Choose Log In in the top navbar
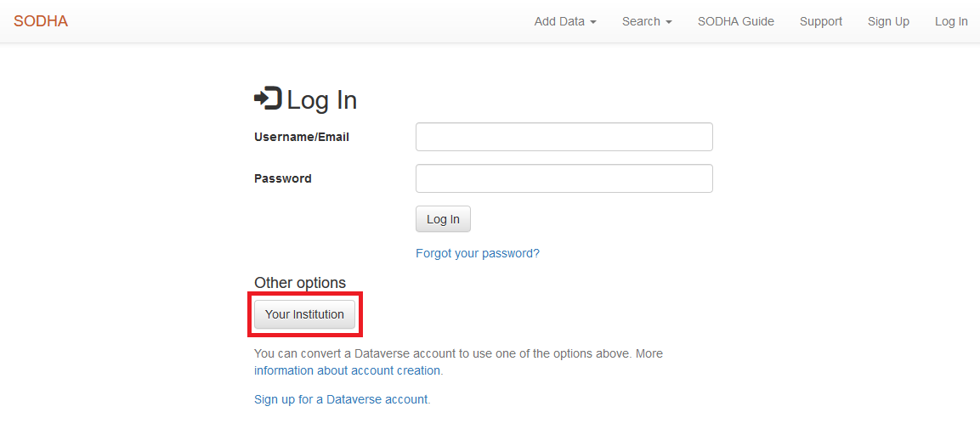The height and width of the screenshot is (429, 980). (x=951, y=21)
